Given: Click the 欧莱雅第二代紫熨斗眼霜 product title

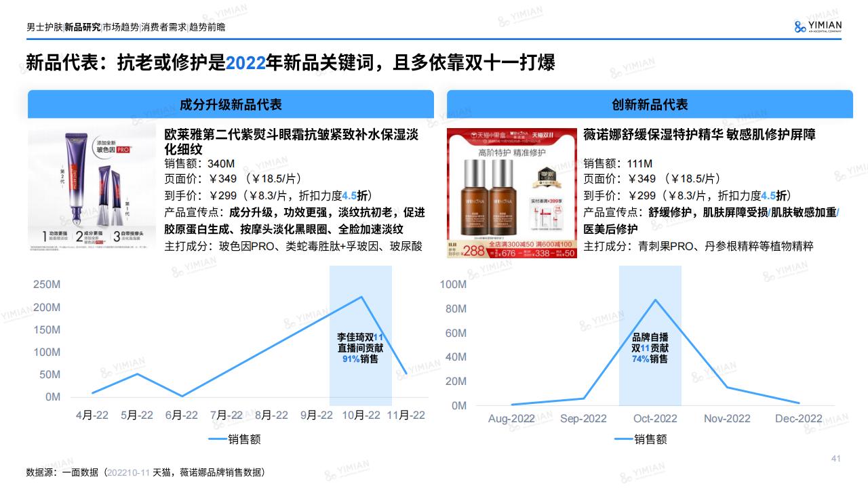Looking at the screenshot, I should [292, 141].
